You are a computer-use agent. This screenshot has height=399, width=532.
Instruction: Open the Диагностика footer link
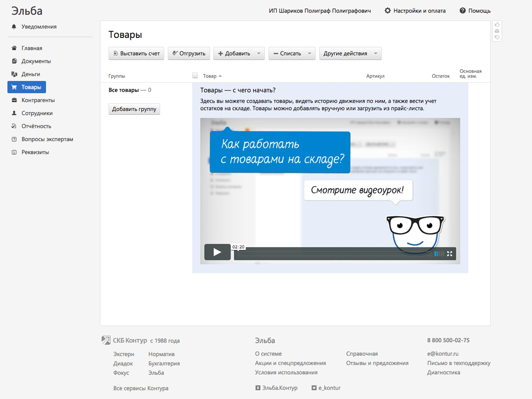coord(444,372)
